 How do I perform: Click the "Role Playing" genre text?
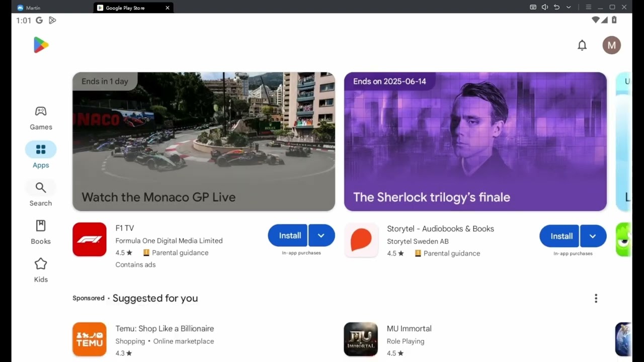tap(406, 341)
